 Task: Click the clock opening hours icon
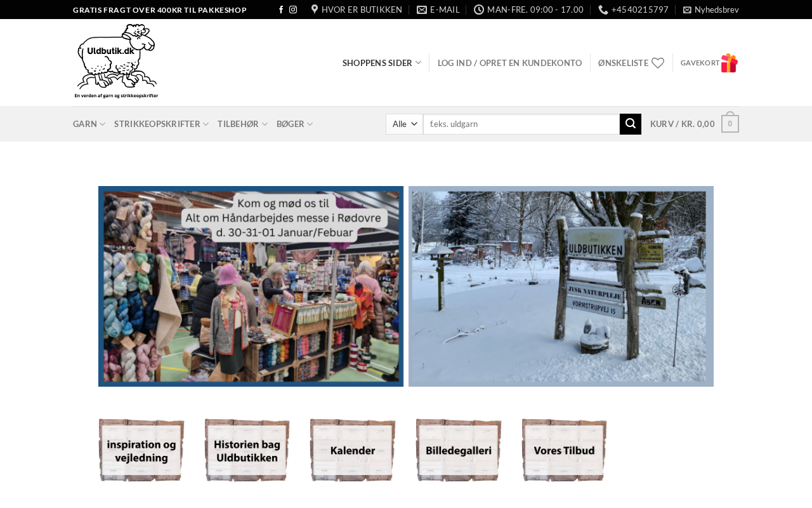[479, 10]
